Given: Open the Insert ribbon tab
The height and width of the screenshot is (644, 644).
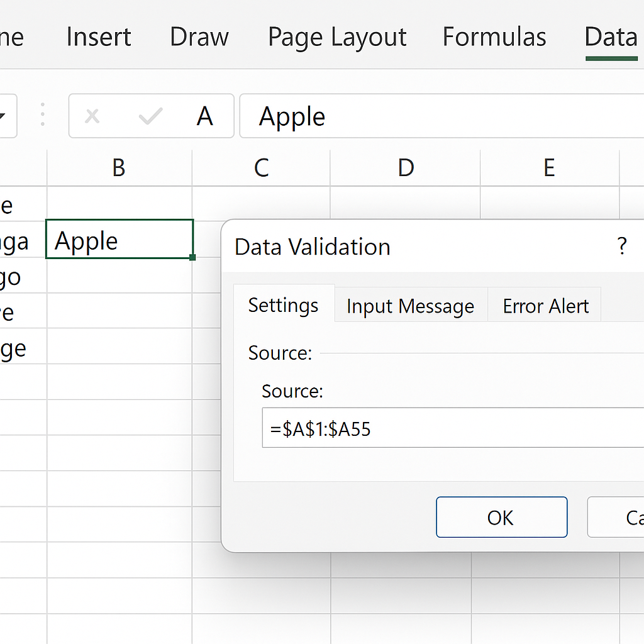Looking at the screenshot, I should (x=99, y=37).
